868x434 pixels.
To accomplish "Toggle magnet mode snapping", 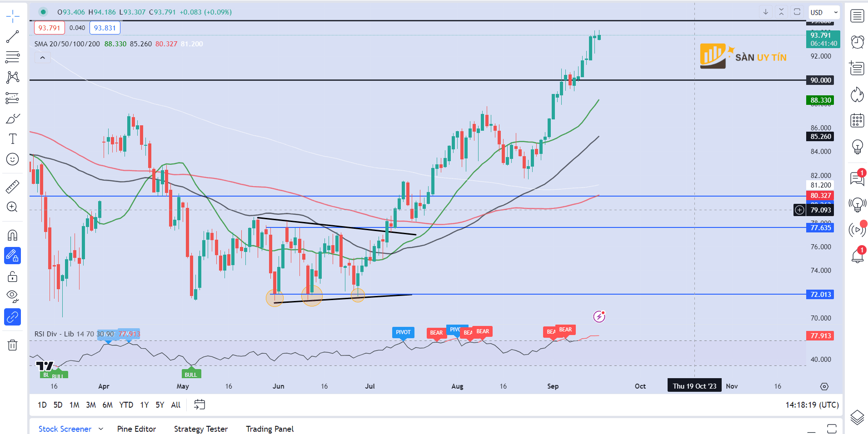I will tap(13, 235).
